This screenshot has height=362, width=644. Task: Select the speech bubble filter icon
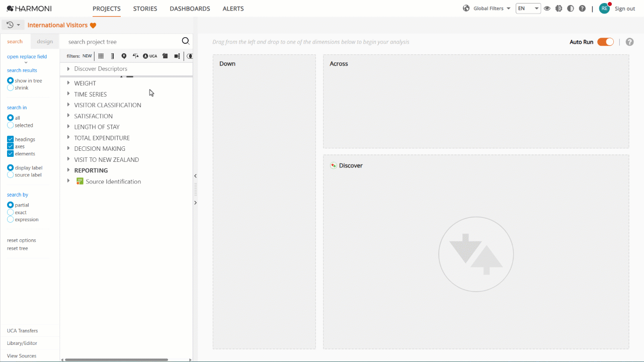click(x=124, y=56)
